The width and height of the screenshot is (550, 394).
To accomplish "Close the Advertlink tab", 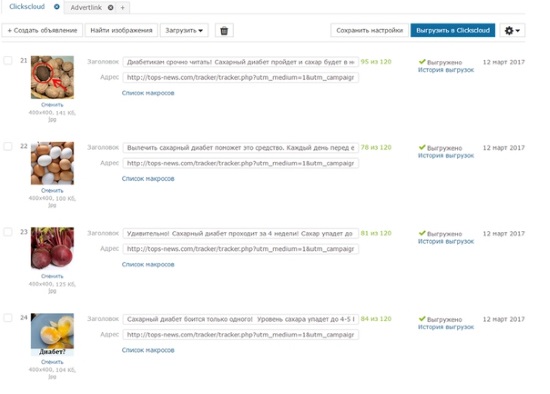I will pyautogui.click(x=110, y=7).
